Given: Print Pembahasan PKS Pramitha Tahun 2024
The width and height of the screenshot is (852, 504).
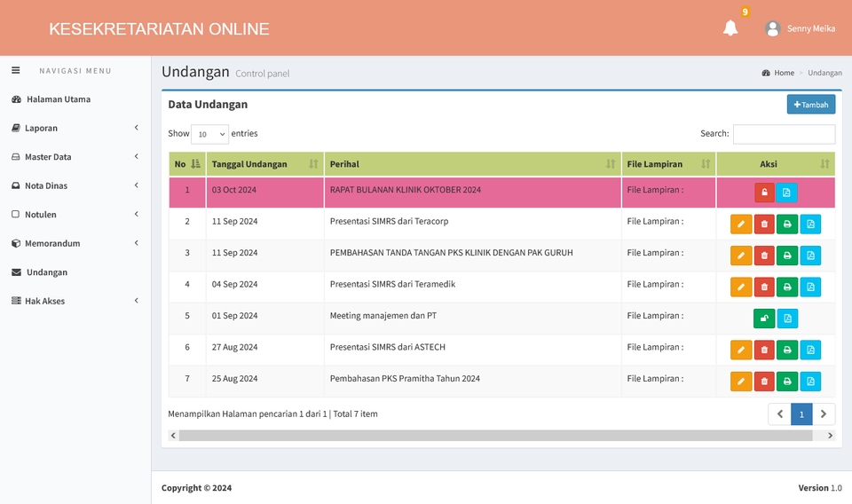Looking at the screenshot, I should point(787,382).
